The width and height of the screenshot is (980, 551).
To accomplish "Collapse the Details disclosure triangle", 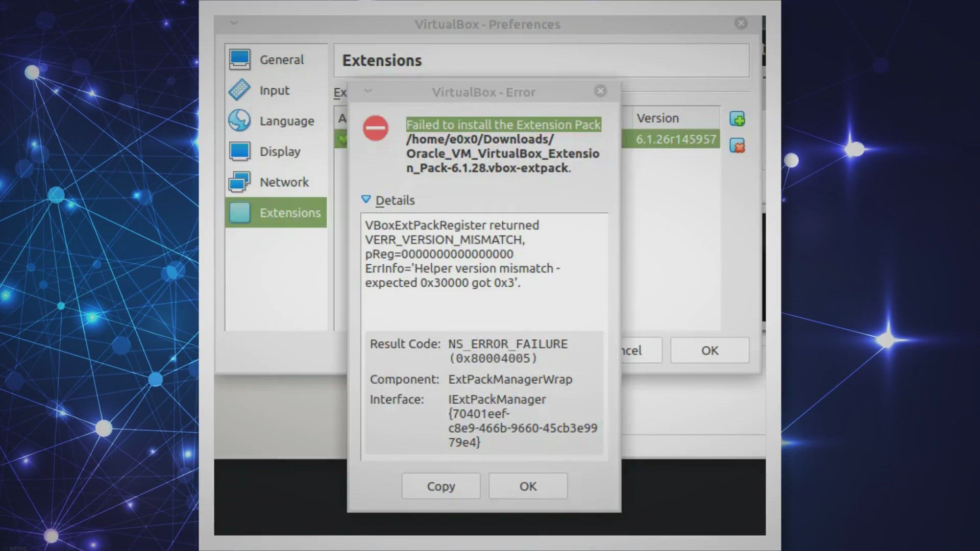I will click(x=366, y=199).
